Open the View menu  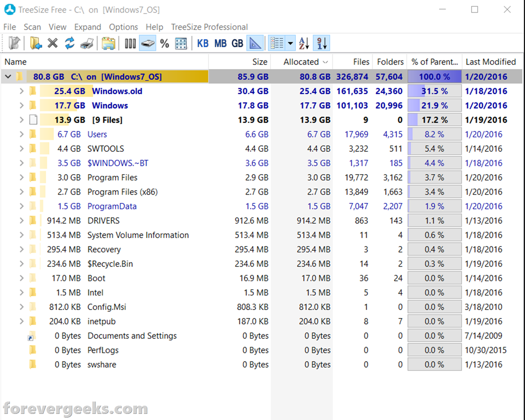pos(57,27)
